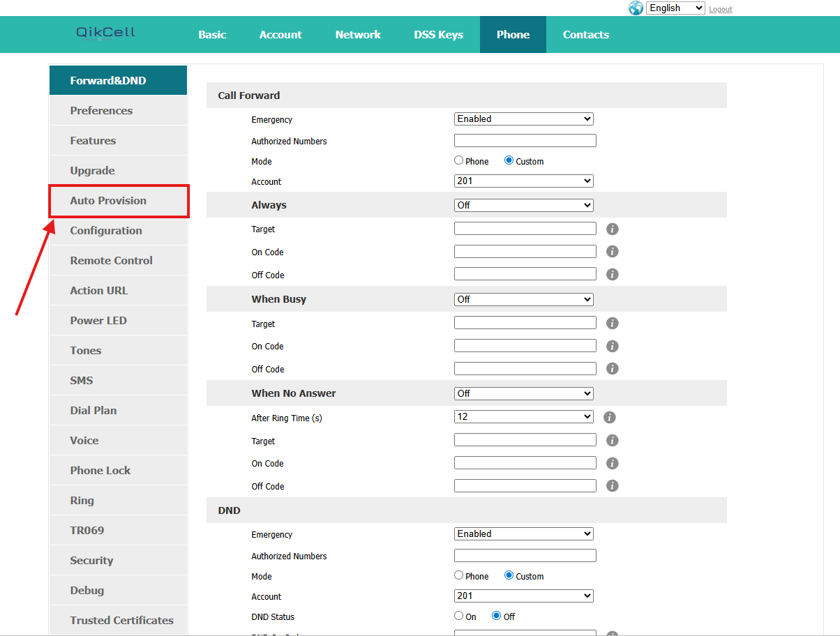Switch to the DSS Keys tab
840x636 pixels.
(438, 35)
